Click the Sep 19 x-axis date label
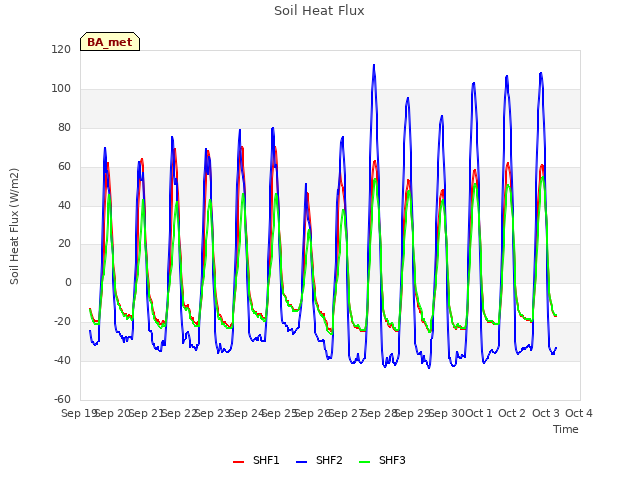 pyautogui.click(x=79, y=413)
